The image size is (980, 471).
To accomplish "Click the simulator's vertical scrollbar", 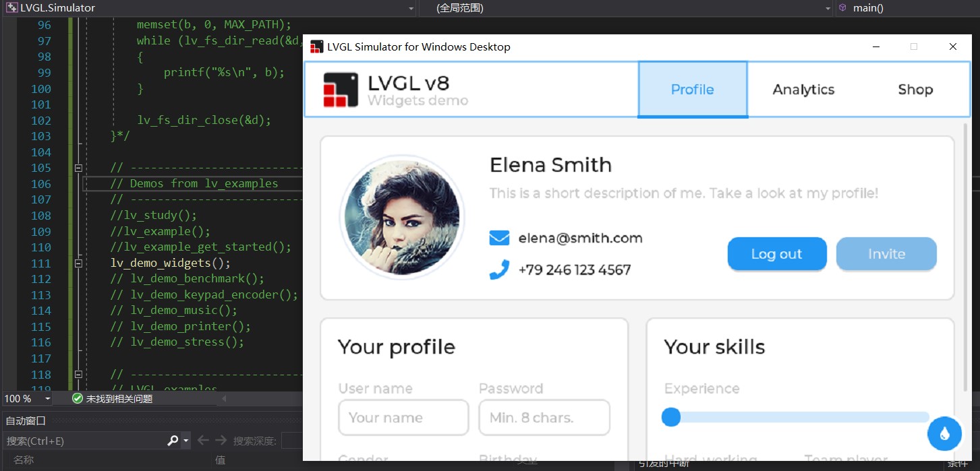I will pyautogui.click(x=966, y=256).
